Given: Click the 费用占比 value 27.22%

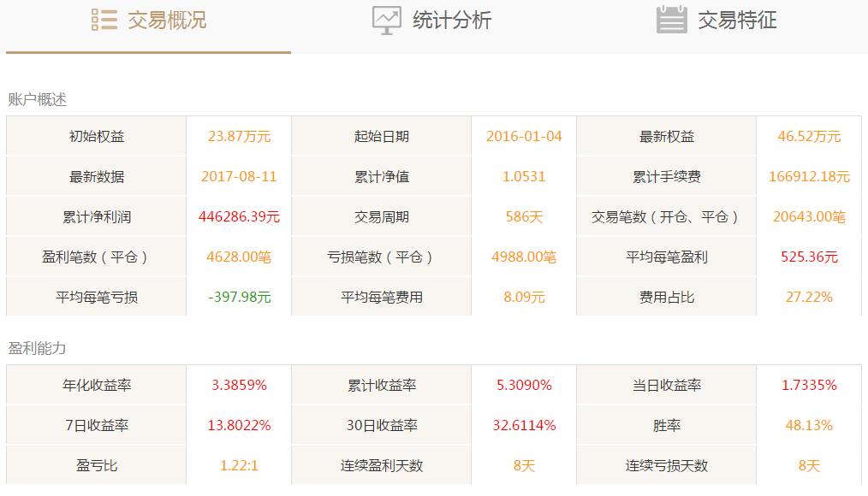Looking at the screenshot, I should 809,298.
